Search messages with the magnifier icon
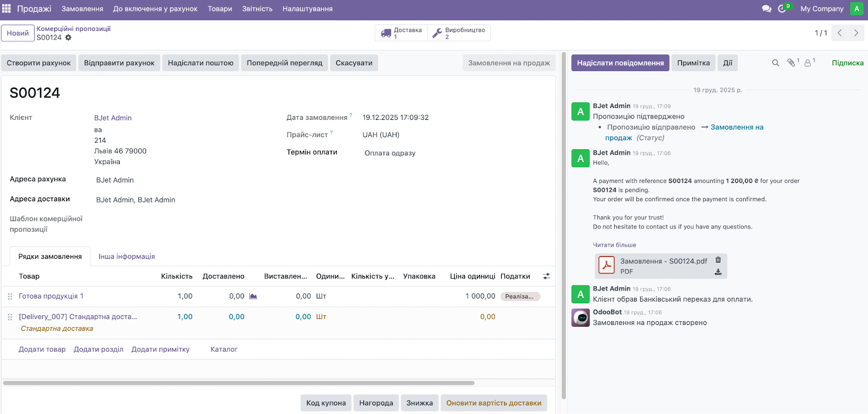The width and height of the screenshot is (868, 414). (x=776, y=63)
